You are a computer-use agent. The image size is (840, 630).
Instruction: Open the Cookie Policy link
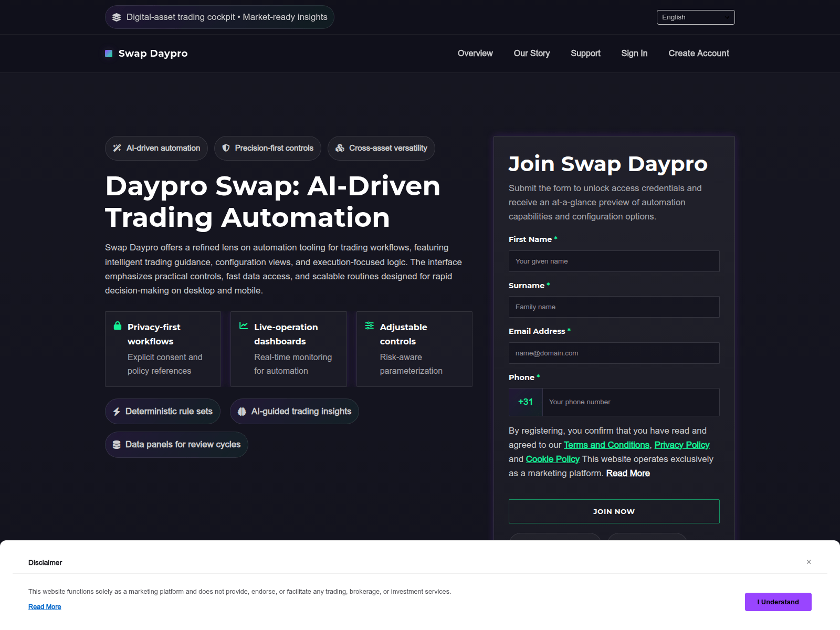[x=553, y=459]
